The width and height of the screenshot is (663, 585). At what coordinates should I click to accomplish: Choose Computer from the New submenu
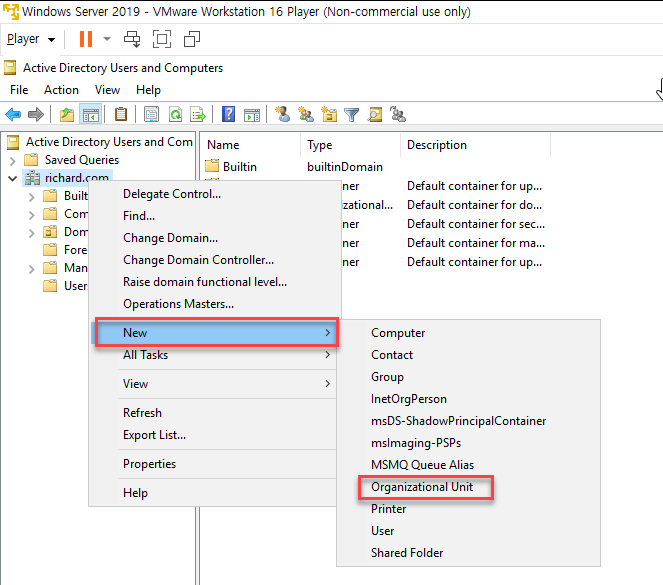pos(468,333)
